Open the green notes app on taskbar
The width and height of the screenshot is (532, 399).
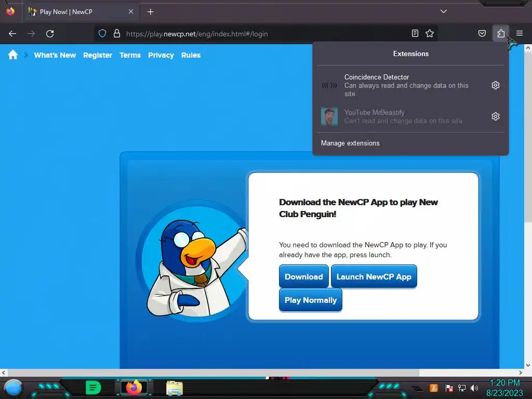tap(93, 388)
